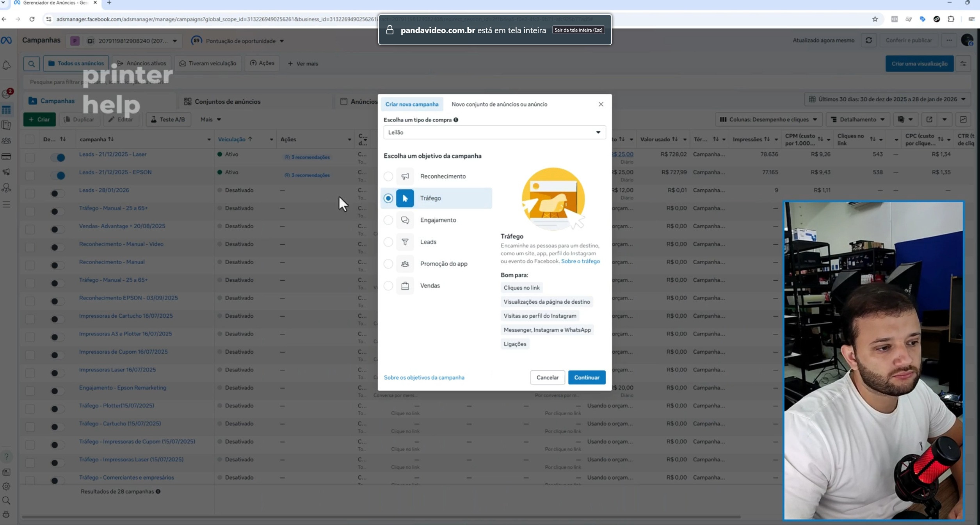Expand the date range dropdown
Viewport: 980px width, 525px height.
[x=887, y=99]
